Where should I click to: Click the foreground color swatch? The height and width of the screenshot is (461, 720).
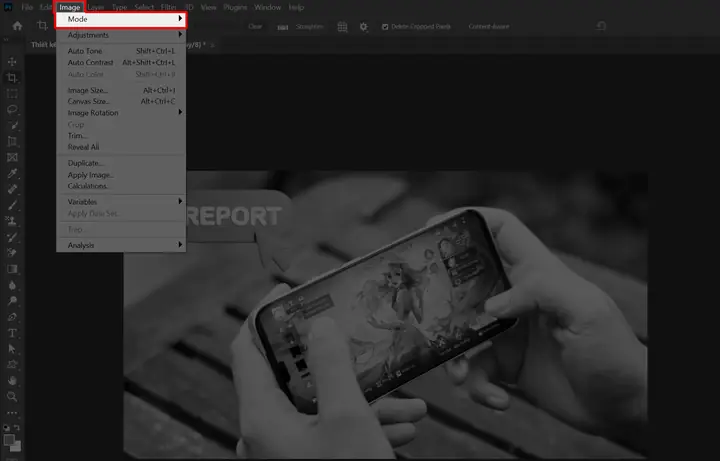pyautogui.click(x=9, y=440)
